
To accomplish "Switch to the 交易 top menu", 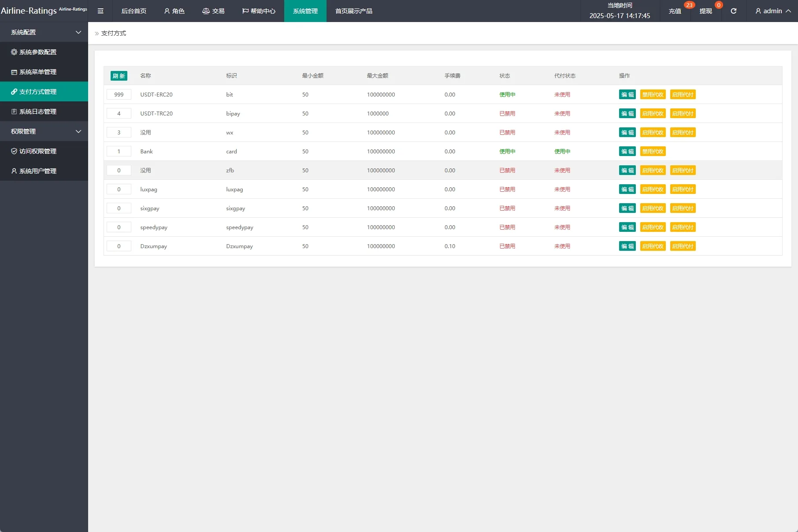I will [214, 11].
